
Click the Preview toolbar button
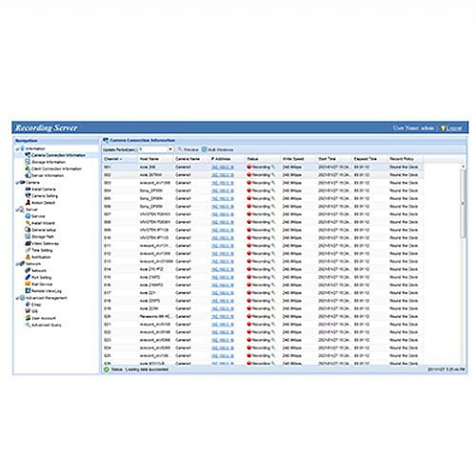pos(188,149)
